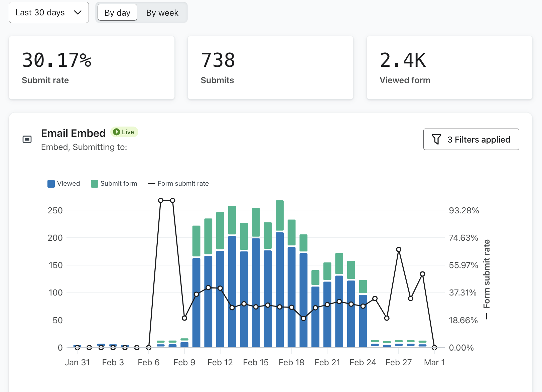Toggle the Submit form legend swatch
The width and height of the screenshot is (542, 392).
click(x=95, y=184)
